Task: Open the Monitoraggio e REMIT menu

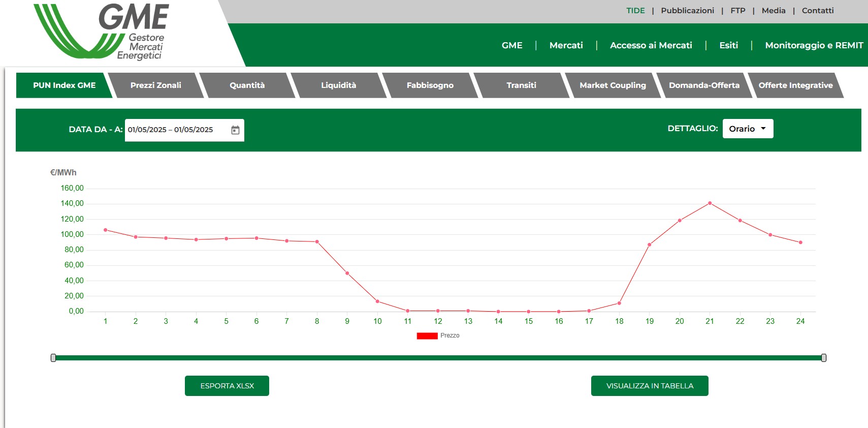Action: pyautogui.click(x=814, y=45)
